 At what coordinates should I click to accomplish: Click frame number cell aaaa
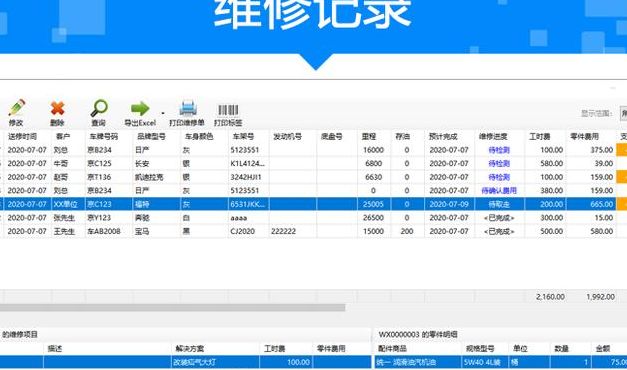pyautogui.click(x=239, y=218)
